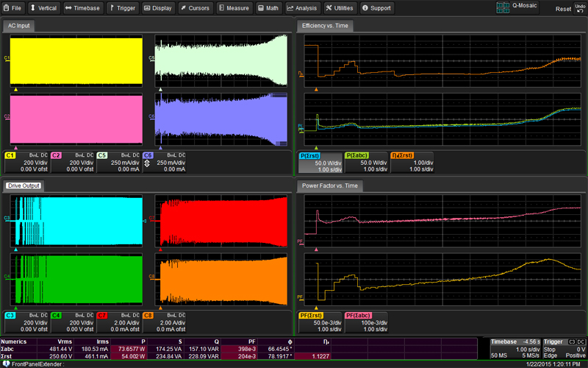Image resolution: width=588 pixels, height=368 pixels.
Task: Click the FrontPanelExtender status icon
Action: (x=6, y=364)
